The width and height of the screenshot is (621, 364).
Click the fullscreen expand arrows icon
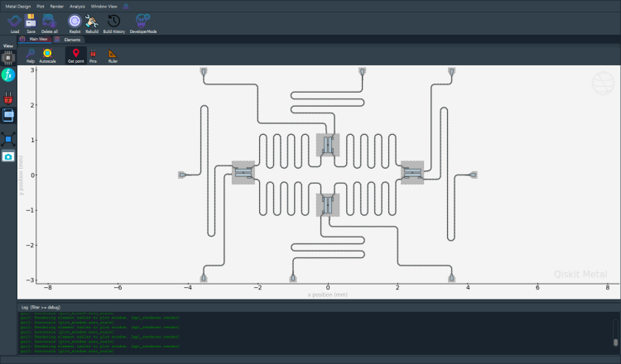point(8,139)
